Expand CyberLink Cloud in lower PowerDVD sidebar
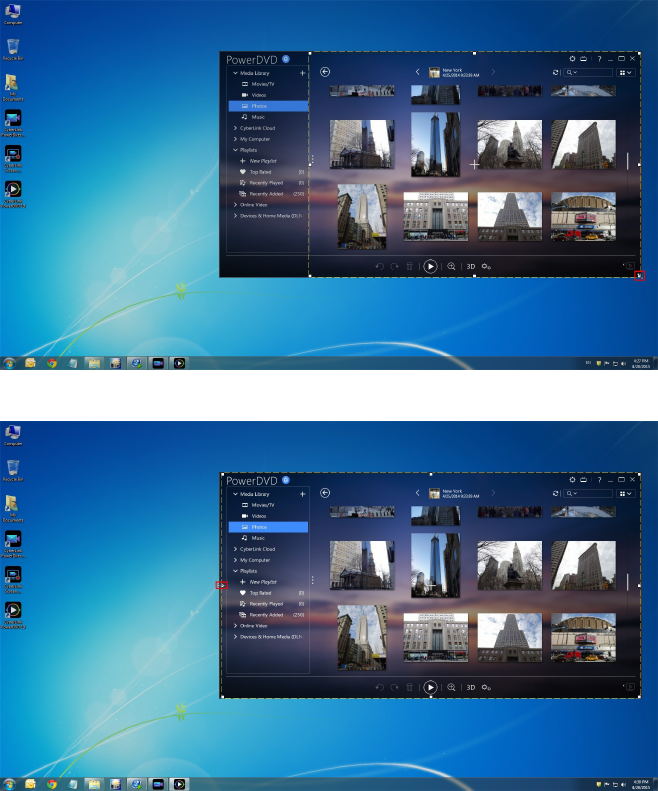658x791 pixels. pyautogui.click(x=235, y=549)
